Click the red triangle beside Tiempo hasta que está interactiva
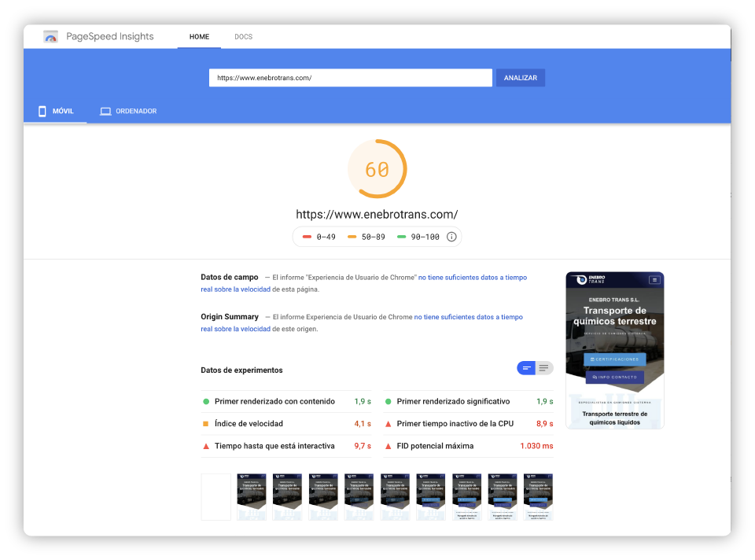Screen dimensions: 755x560 pos(206,446)
